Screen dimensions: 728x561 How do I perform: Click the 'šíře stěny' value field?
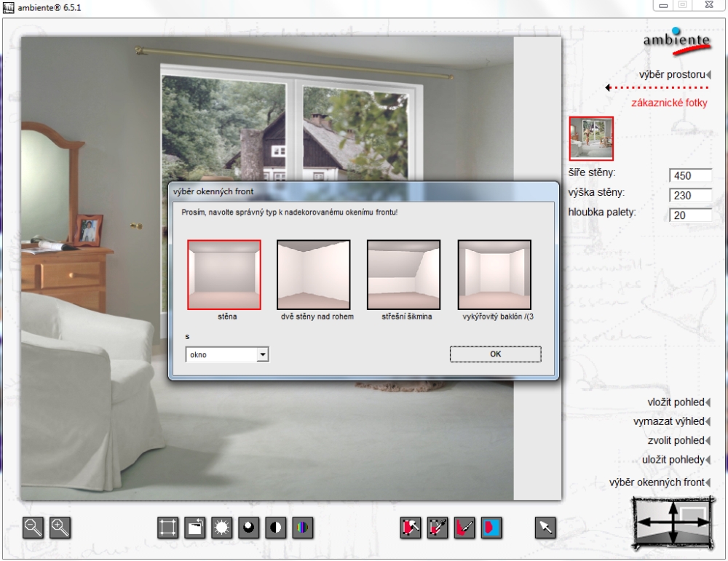[x=690, y=175]
